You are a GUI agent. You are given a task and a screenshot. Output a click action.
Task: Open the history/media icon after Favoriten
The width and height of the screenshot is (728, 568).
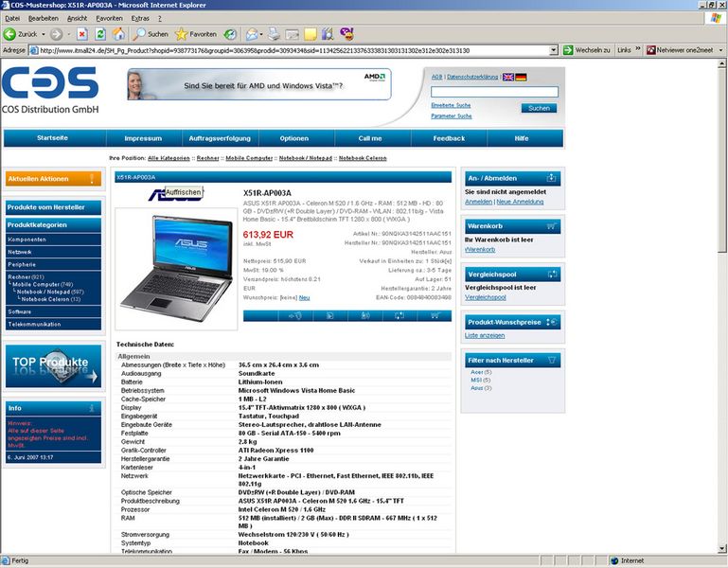(x=230, y=34)
